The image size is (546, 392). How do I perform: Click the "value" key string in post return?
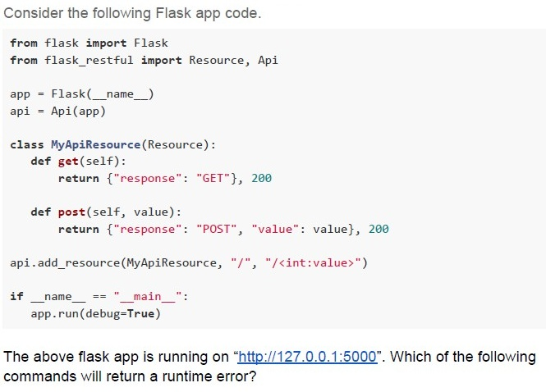click(275, 230)
